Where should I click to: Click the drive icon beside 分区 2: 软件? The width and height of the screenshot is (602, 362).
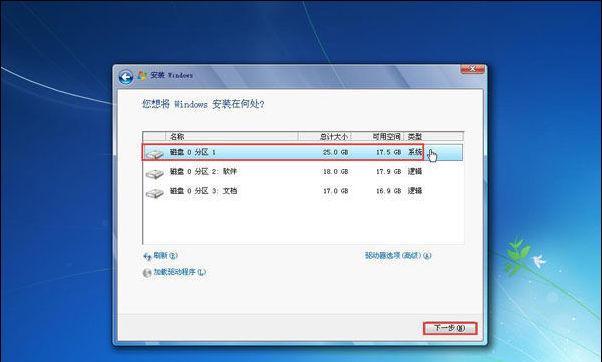pyautogui.click(x=154, y=174)
